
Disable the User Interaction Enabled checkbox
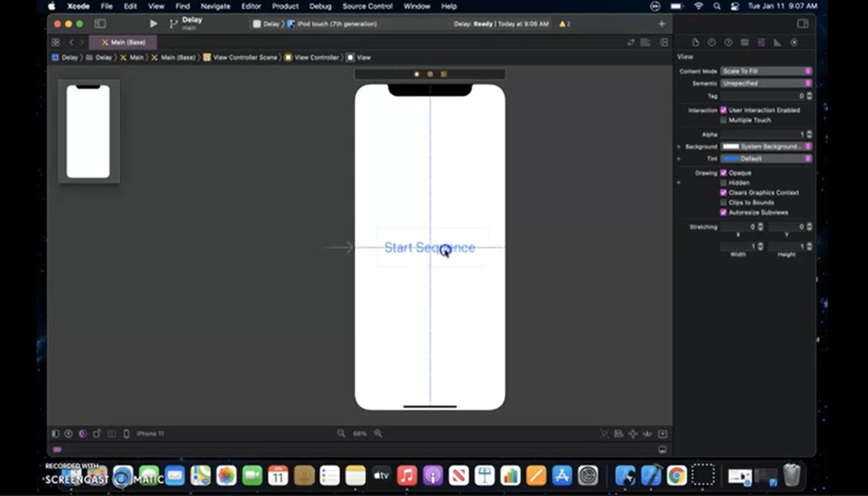point(723,110)
